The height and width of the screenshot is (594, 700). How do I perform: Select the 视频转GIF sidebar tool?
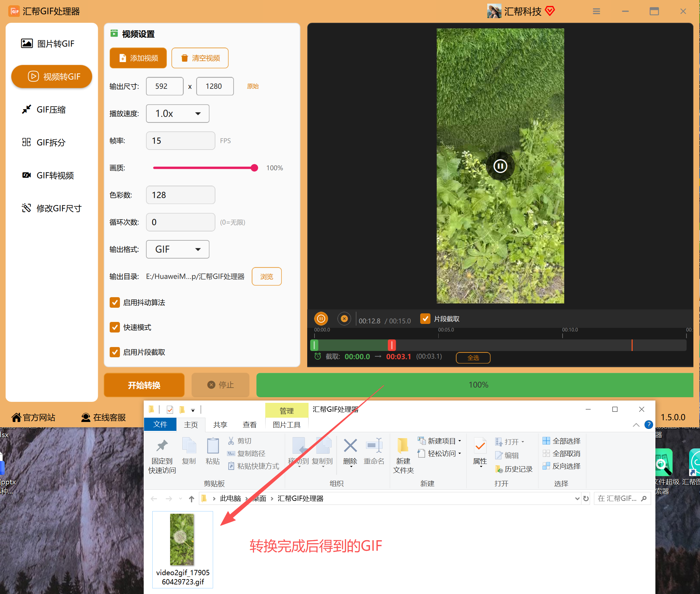(x=52, y=77)
